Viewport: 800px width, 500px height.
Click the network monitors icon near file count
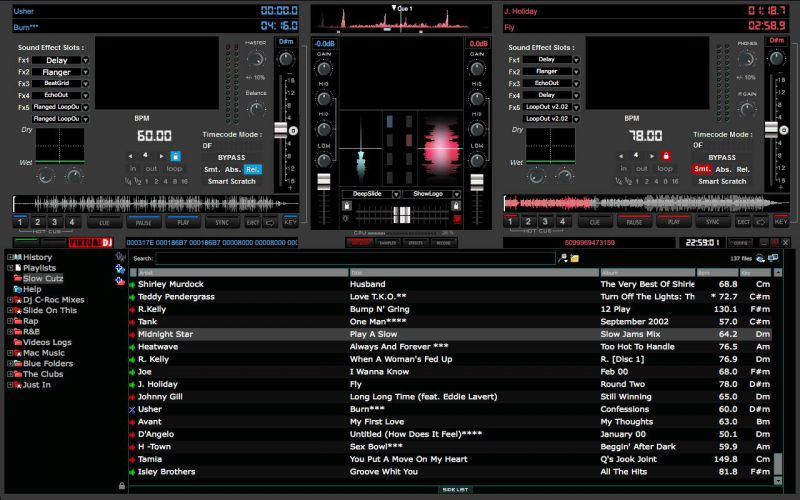point(773,258)
